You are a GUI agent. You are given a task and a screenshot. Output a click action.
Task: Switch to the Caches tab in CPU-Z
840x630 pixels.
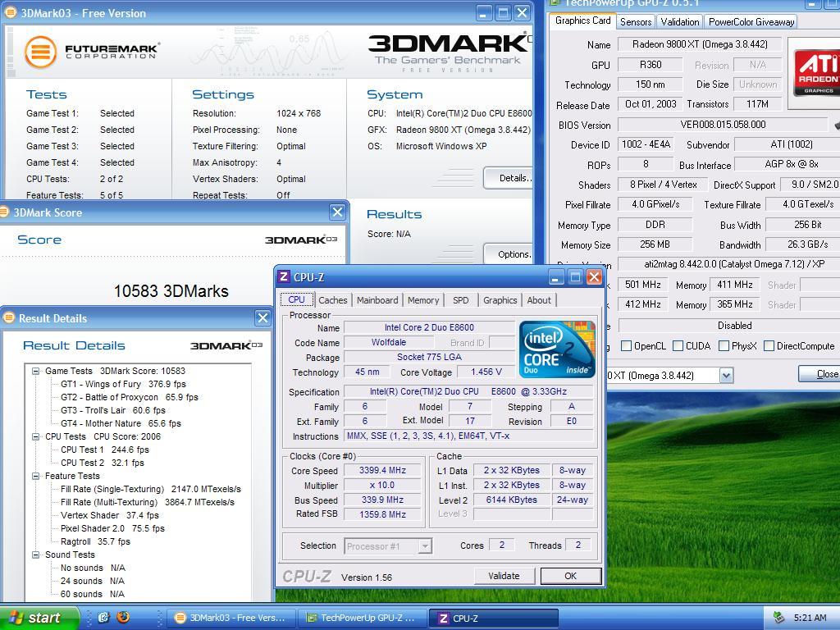coord(333,300)
